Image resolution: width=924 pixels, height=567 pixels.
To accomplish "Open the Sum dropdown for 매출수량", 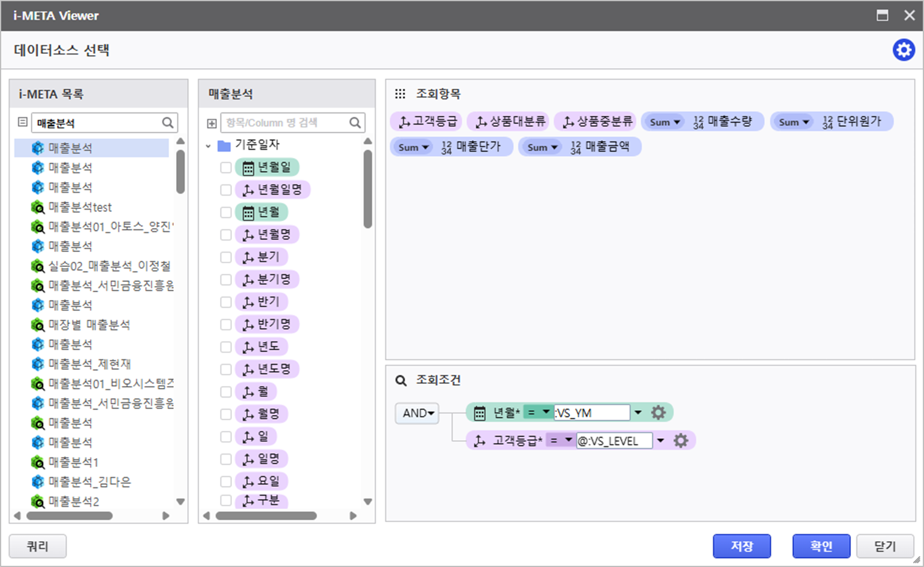I will (665, 122).
